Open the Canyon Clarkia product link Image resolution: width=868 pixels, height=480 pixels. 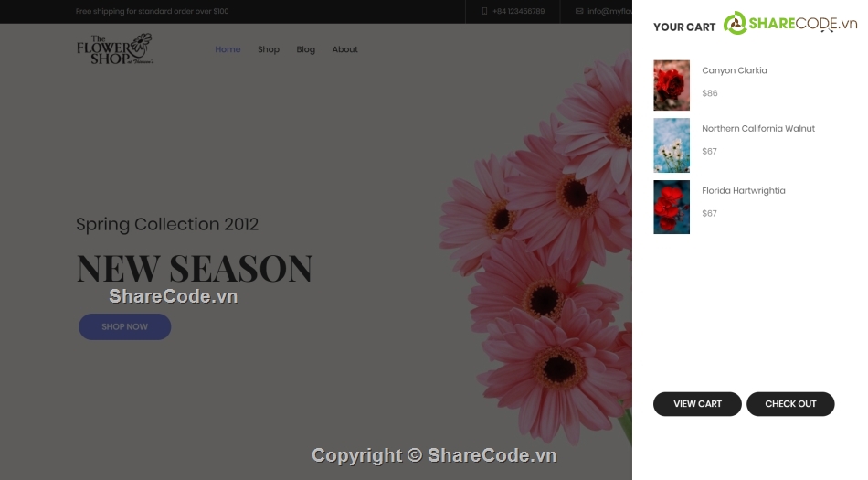[735, 70]
